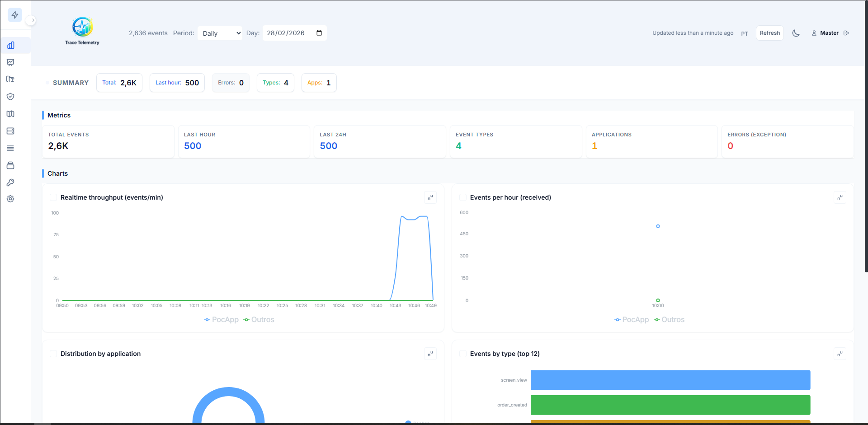Open the calendar picker icon
The image size is (868, 425).
coord(319,33)
